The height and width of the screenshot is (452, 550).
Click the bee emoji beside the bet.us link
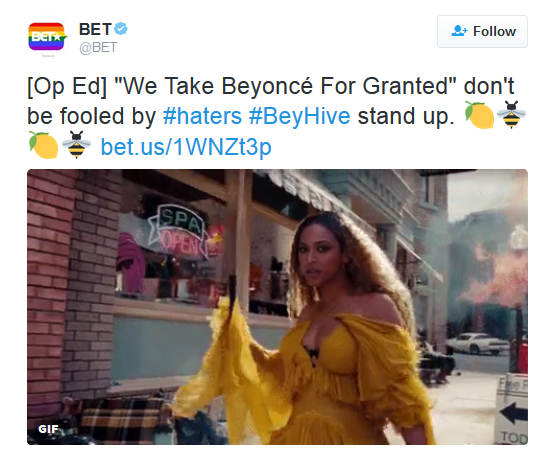76,145
